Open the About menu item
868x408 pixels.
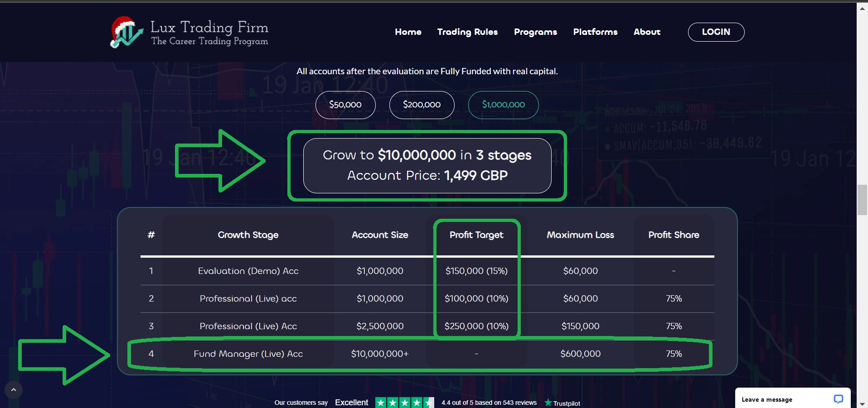[x=647, y=32]
